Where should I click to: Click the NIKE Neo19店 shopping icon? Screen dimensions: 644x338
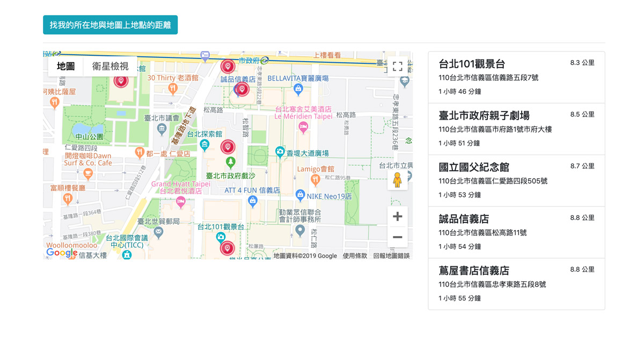point(300,195)
